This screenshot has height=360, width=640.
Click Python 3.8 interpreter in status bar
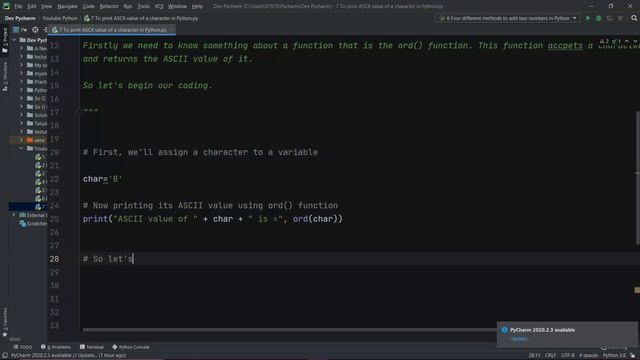[614, 356]
